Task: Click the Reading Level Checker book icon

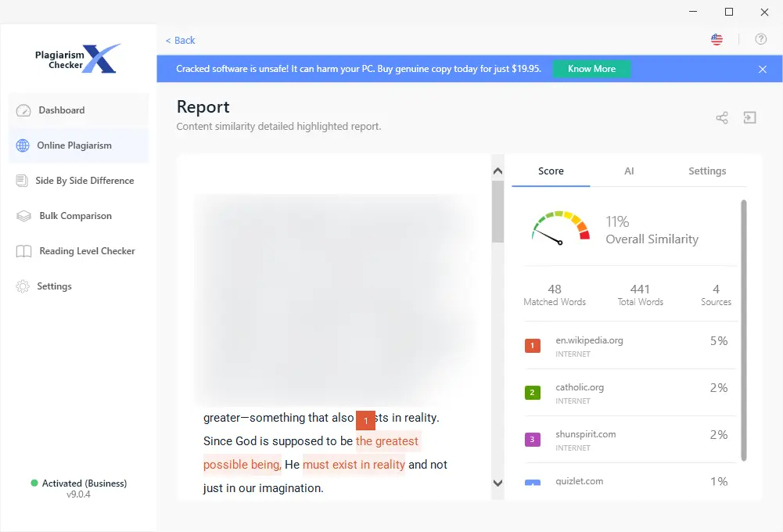Action: pos(23,251)
